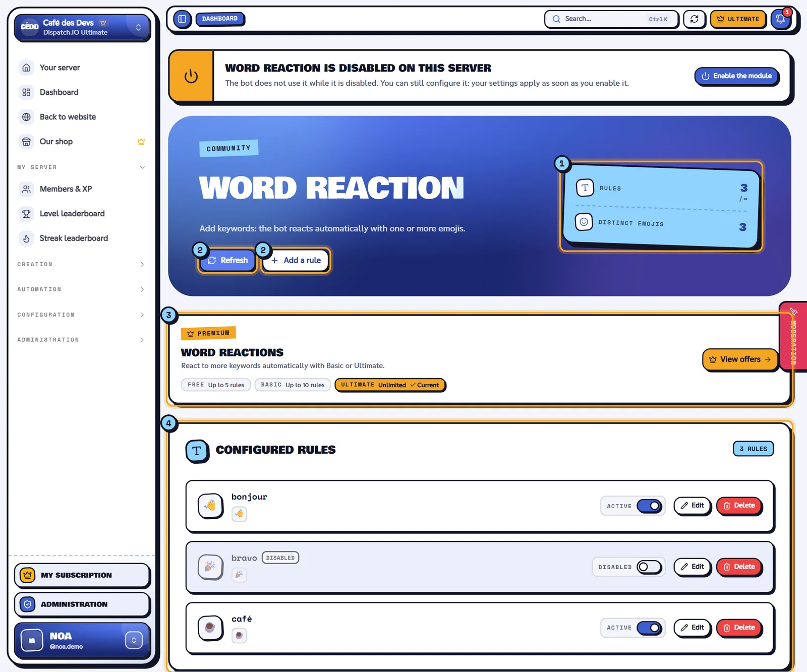Click the crown icon in My Subscription
Image resolution: width=807 pixels, height=672 pixels.
click(28, 575)
